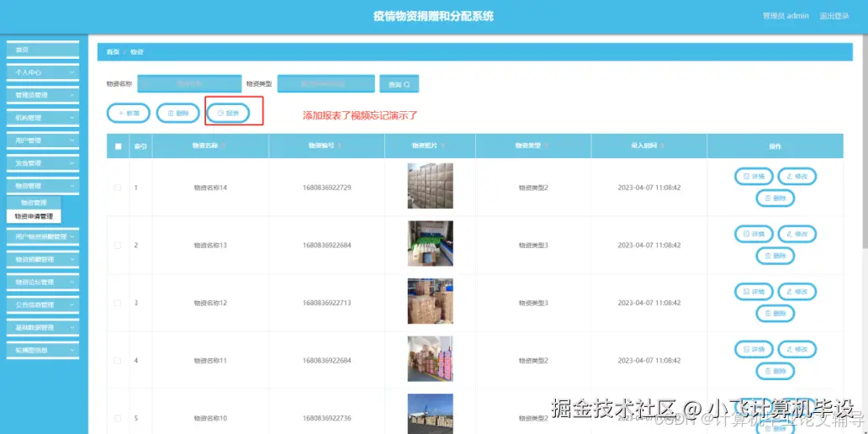Click the 1680836922729 cell
This screenshot has height=434, width=868.
326,188
